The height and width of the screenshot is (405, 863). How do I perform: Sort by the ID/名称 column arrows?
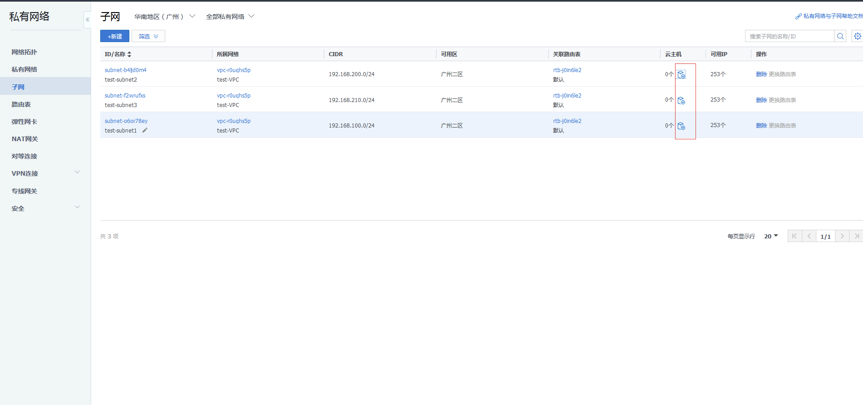click(129, 54)
